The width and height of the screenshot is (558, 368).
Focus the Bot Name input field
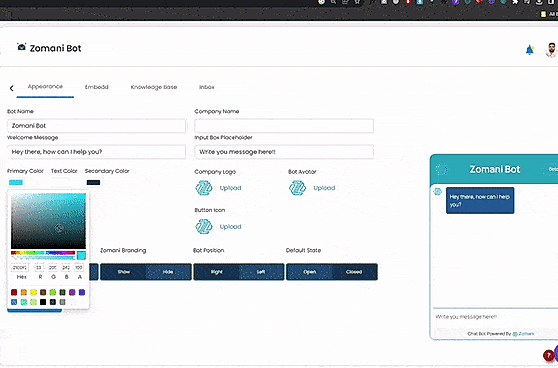(96, 126)
